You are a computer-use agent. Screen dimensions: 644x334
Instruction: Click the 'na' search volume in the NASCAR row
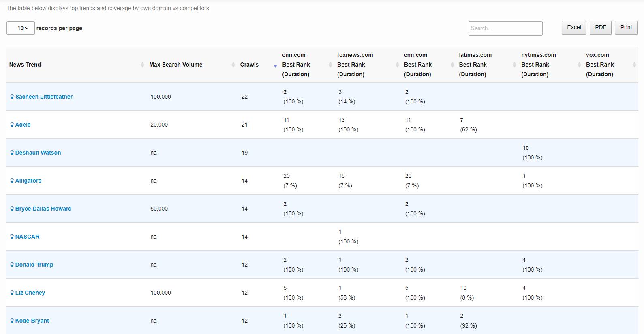click(154, 237)
